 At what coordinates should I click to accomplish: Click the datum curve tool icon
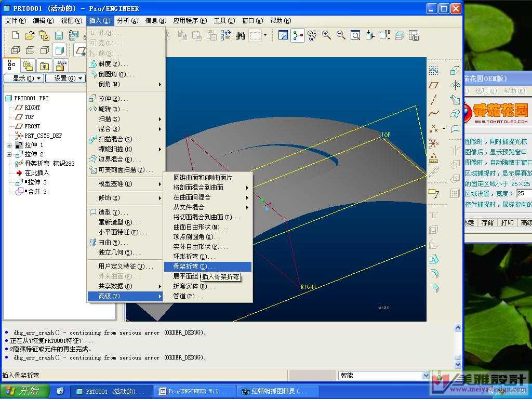coord(434,114)
